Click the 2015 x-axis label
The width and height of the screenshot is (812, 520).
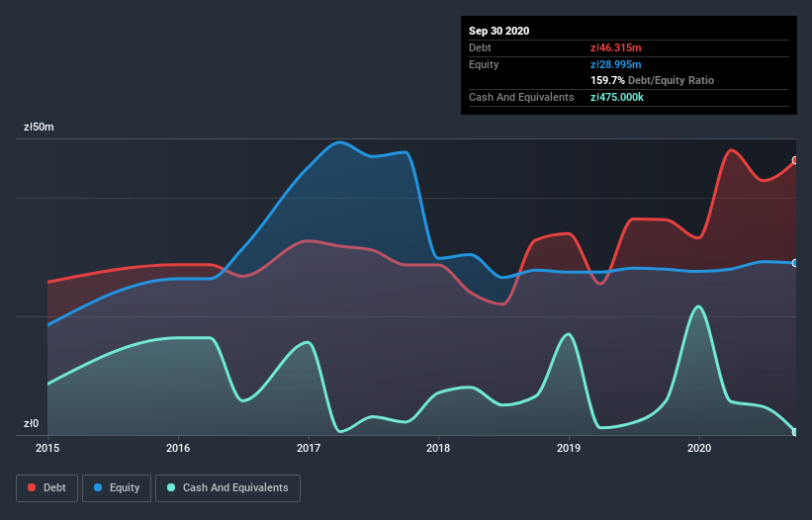(47, 448)
